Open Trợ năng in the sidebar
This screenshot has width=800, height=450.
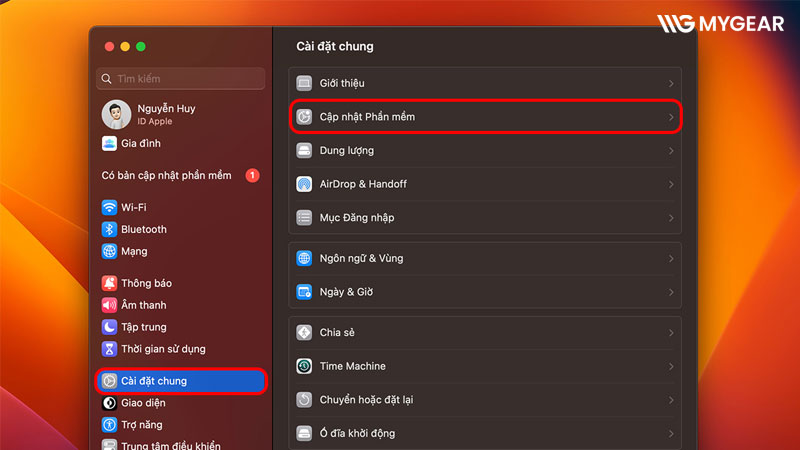tap(142, 425)
